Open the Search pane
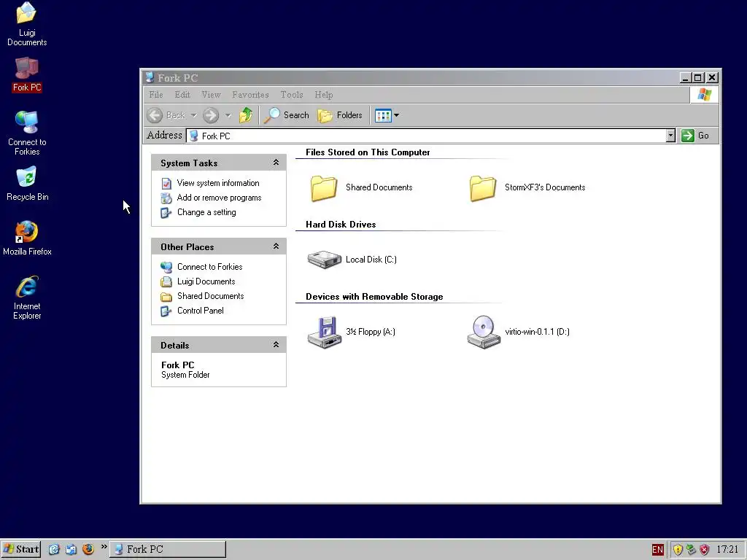 287,115
